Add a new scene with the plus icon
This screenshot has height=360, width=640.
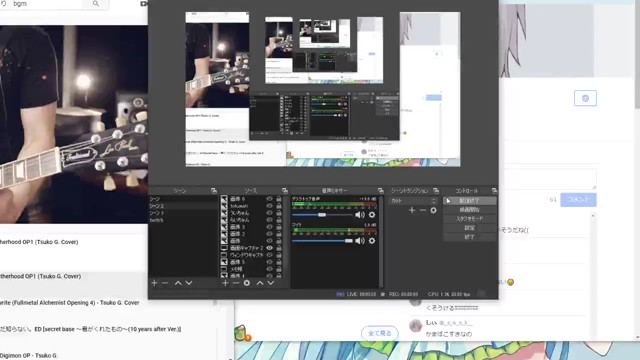tap(154, 283)
